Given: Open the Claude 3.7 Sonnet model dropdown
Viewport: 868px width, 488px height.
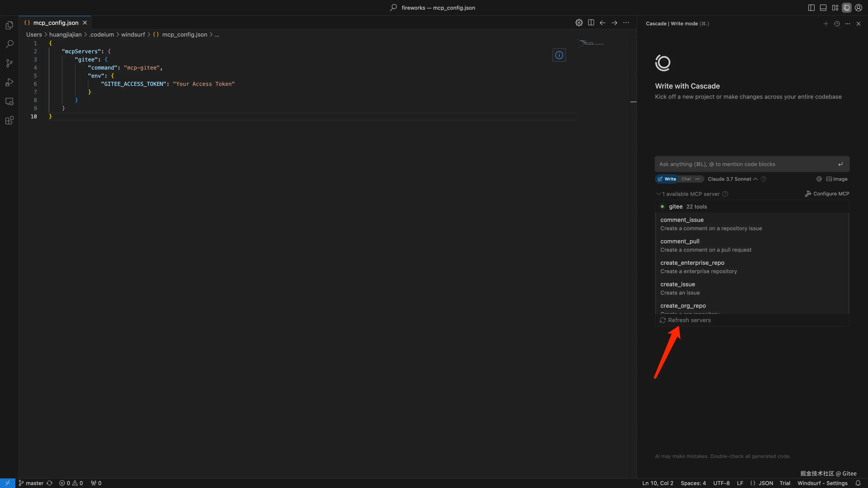Looking at the screenshot, I should coord(732,179).
